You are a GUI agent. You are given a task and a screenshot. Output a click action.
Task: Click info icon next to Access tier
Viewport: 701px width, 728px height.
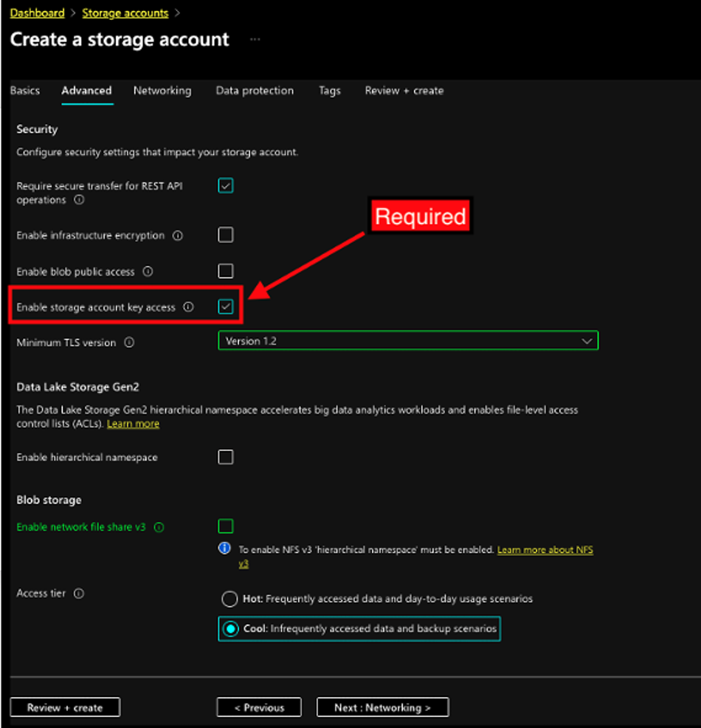click(x=79, y=594)
